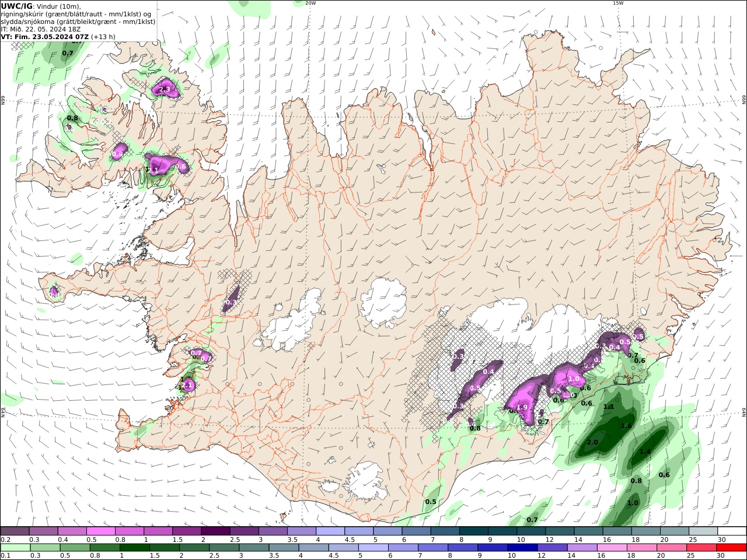Click the 'IT: Mið. 22. 05. 2024 18Z' line
The image size is (747, 560).
(41, 29)
